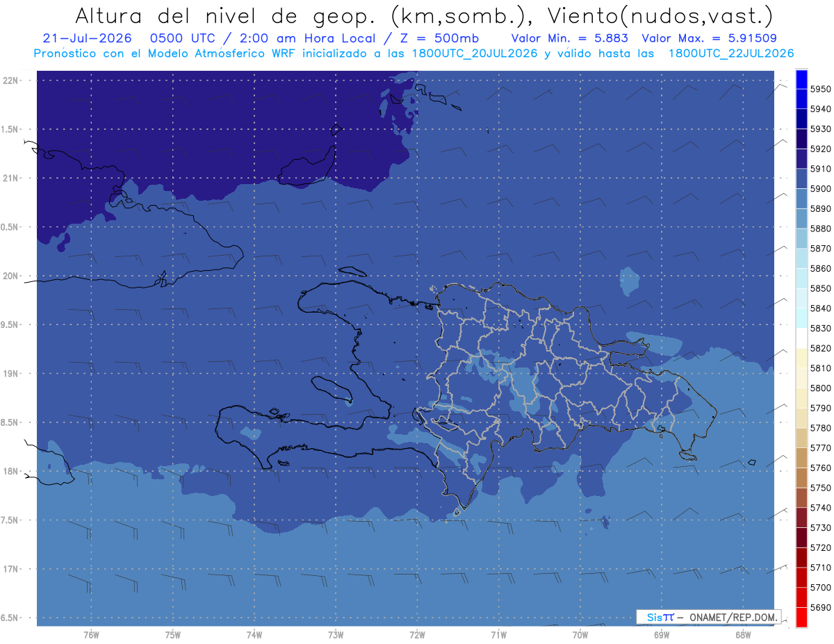Click the longitude axis label '71W'

point(498,635)
